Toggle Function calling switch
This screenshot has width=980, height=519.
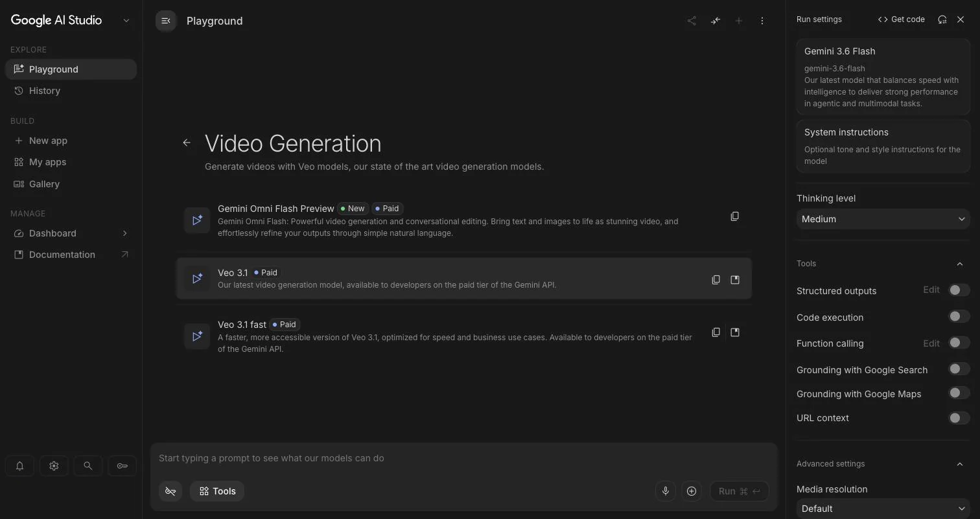pos(959,343)
